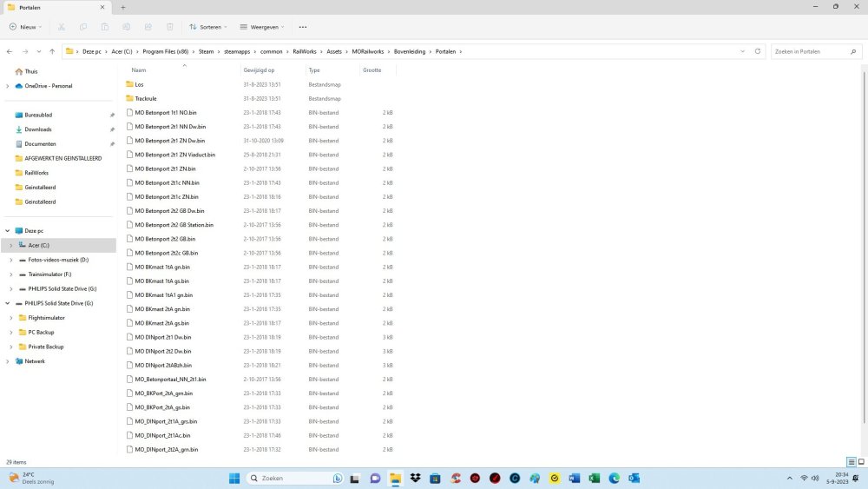
Task: Click the Cut (scissors) toolbar icon
Action: (x=61, y=27)
